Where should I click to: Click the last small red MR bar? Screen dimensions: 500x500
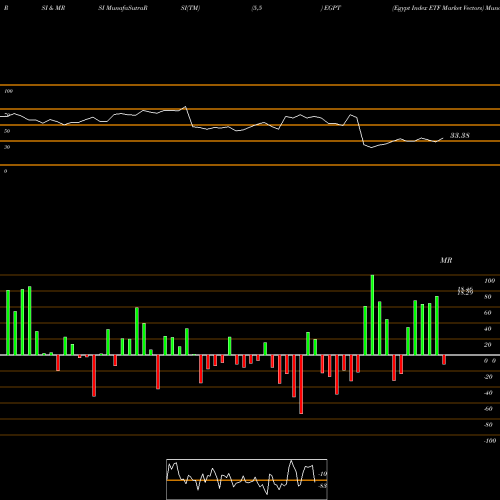pos(444,360)
